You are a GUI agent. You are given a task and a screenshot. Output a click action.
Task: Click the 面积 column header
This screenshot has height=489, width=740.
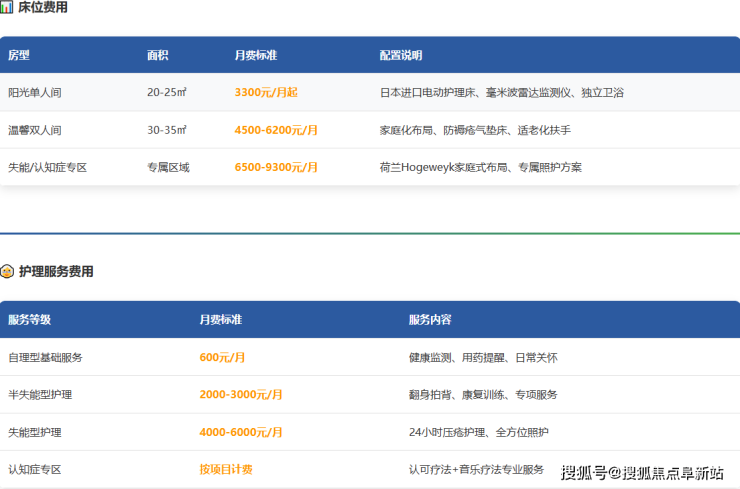(157, 55)
